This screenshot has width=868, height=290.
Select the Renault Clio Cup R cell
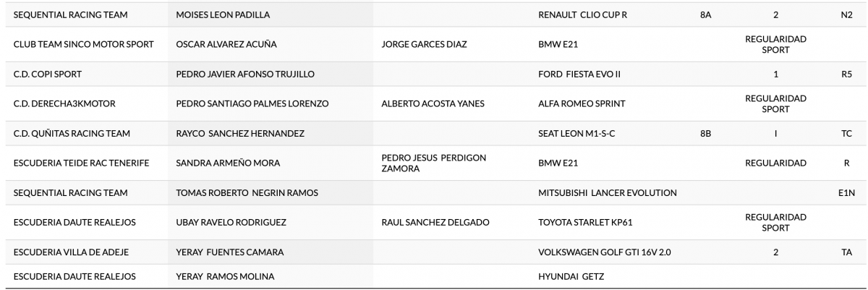click(582, 14)
